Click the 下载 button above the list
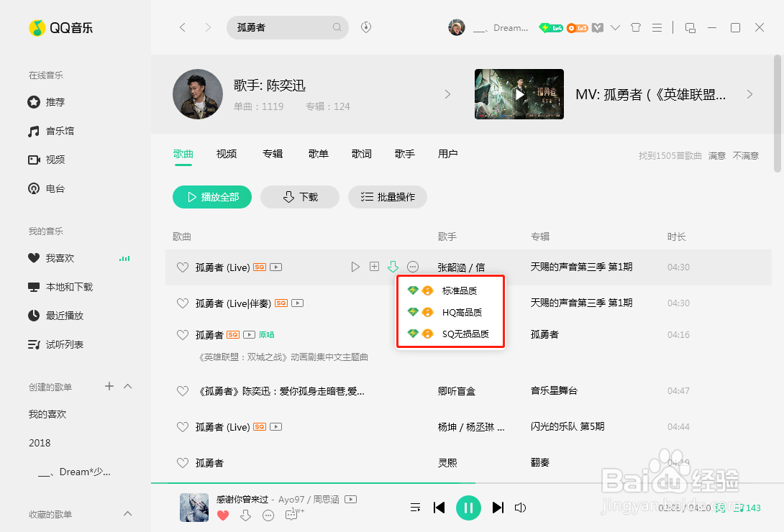Image resolution: width=784 pixels, height=532 pixels. click(300, 197)
